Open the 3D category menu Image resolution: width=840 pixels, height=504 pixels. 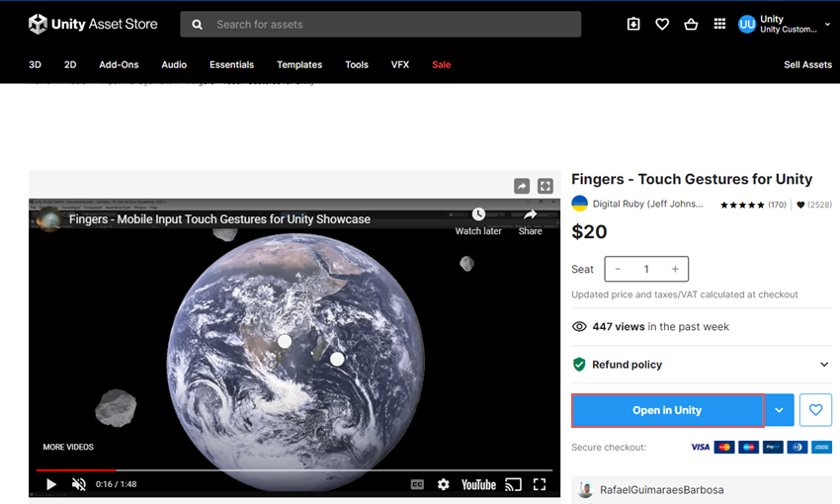point(35,65)
